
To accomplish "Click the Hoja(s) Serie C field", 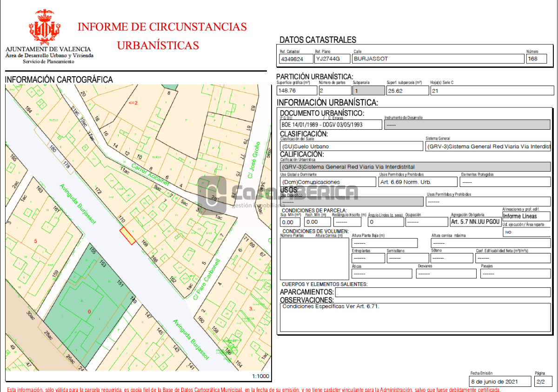I will point(492,91).
